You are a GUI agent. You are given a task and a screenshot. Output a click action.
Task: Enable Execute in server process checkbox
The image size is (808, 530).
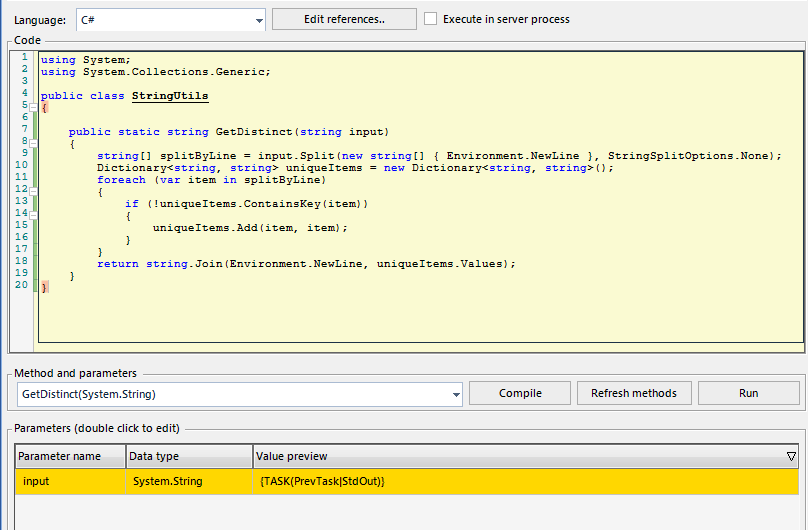point(431,19)
